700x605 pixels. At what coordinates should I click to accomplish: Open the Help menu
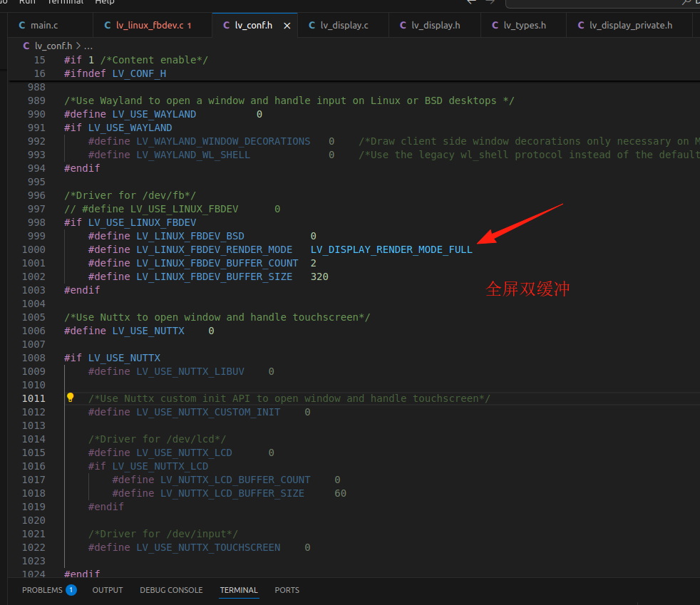(104, 3)
